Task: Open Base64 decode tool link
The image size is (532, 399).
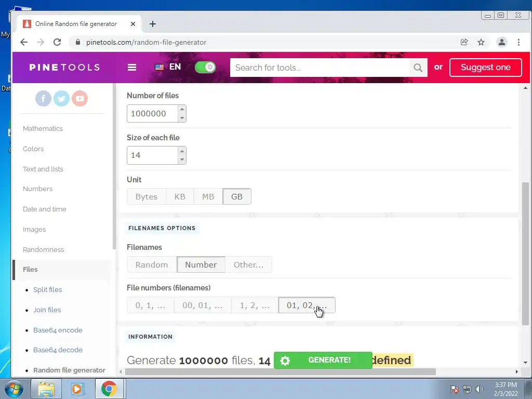Action: pyautogui.click(x=58, y=350)
